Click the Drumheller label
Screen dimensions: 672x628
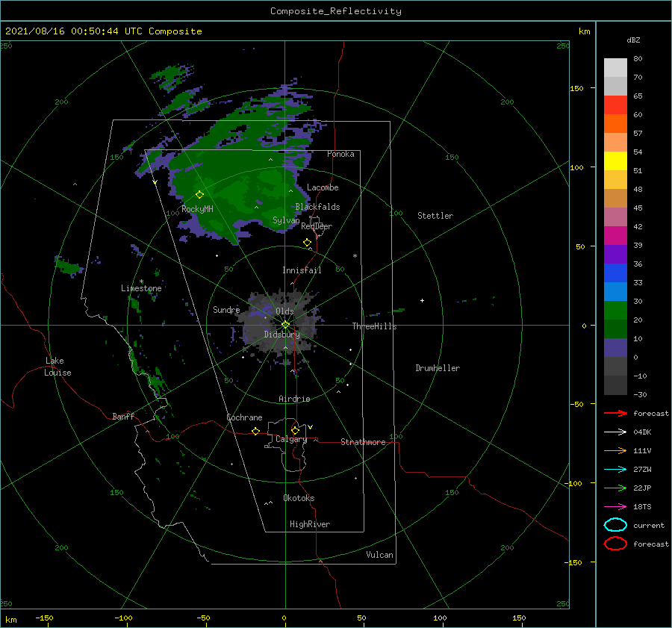(438, 368)
